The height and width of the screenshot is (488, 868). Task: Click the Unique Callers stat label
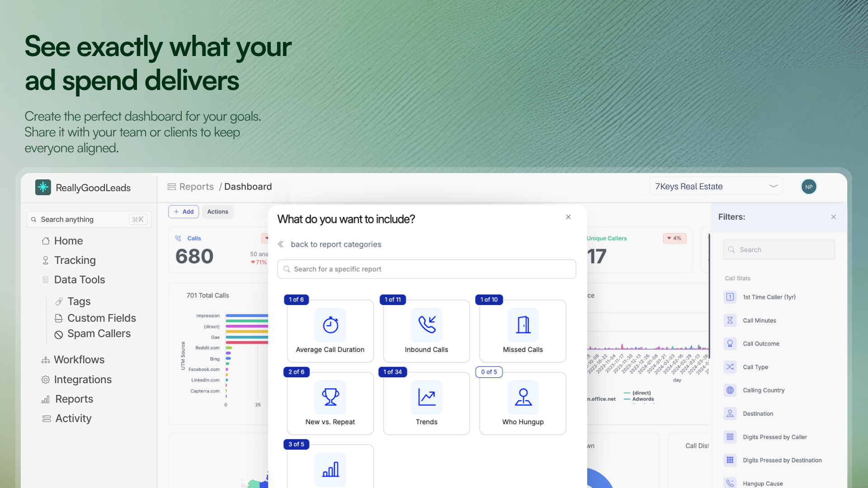pos(607,239)
